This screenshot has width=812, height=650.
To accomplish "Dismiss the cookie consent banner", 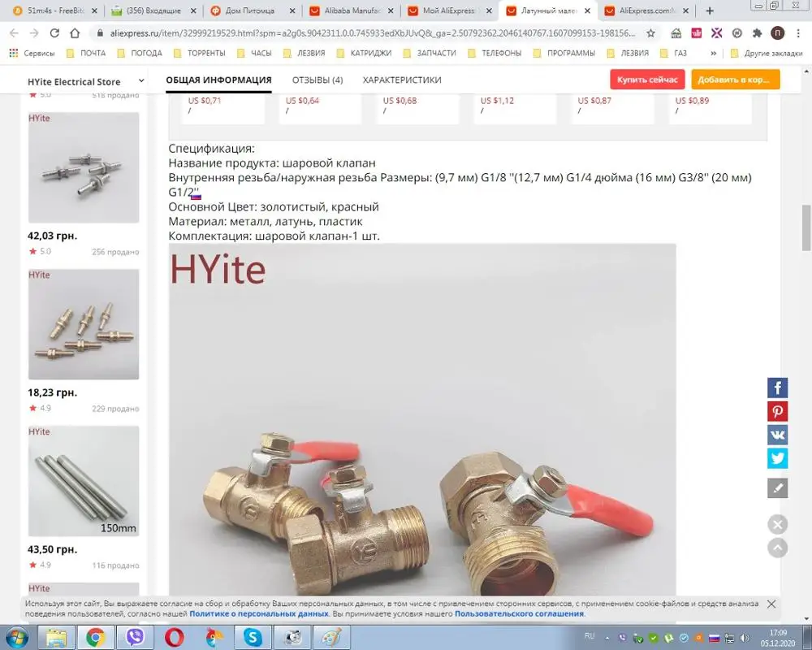I will 771,604.
